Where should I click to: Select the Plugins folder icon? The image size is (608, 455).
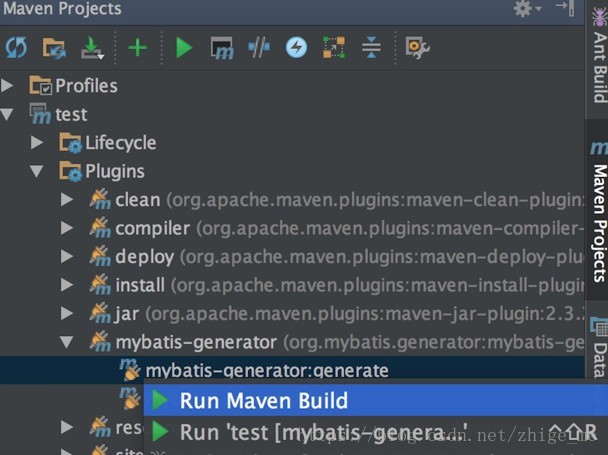pyautogui.click(x=70, y=171)
